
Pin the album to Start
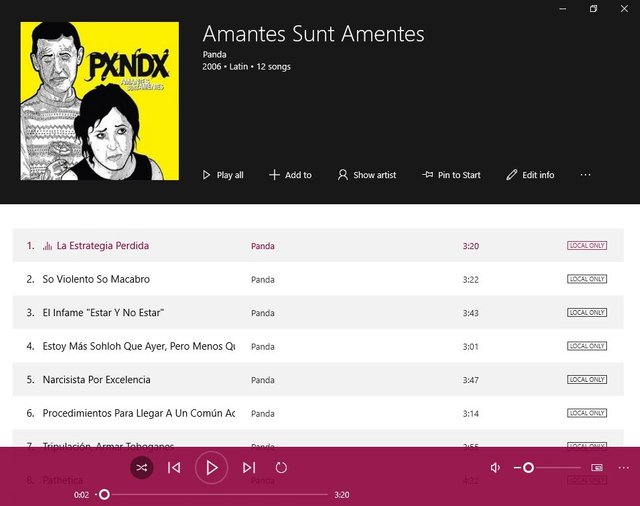point(451,175)
